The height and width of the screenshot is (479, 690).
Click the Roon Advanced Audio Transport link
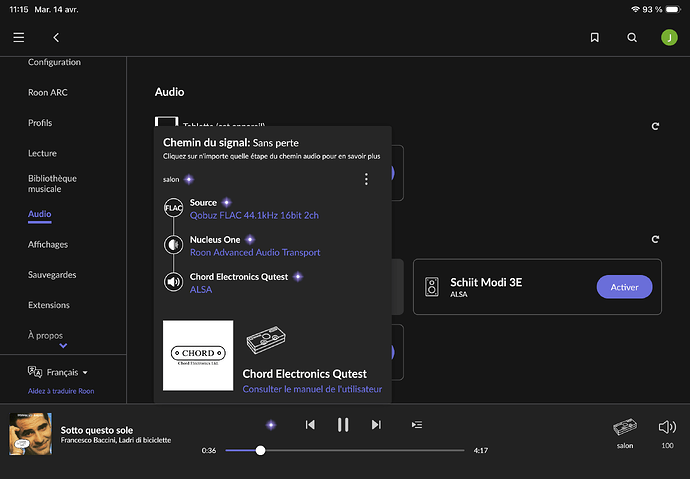pyautogui.click(x=255, y=252)
